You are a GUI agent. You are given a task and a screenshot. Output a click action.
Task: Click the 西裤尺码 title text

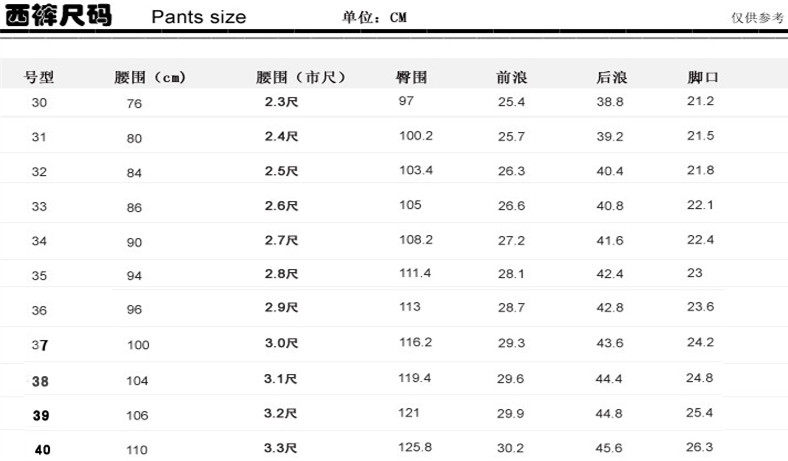tap(59, 16)
